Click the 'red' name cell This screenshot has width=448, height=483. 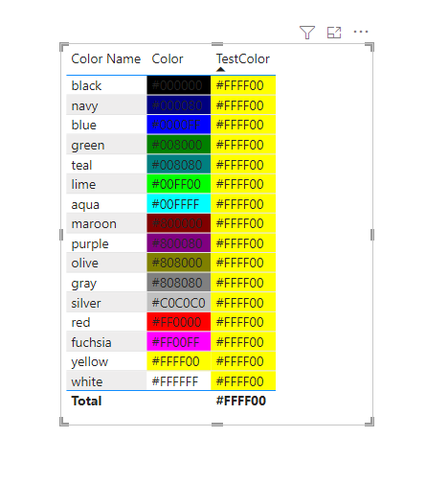coord(106,322)
